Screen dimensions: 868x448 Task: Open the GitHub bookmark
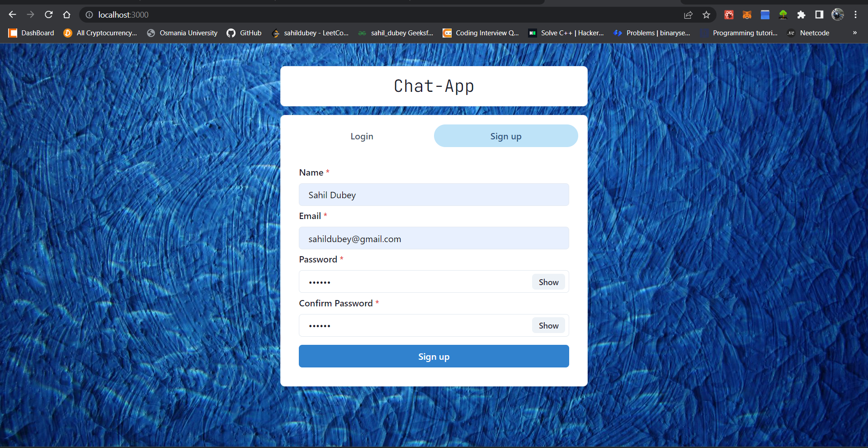244,33
